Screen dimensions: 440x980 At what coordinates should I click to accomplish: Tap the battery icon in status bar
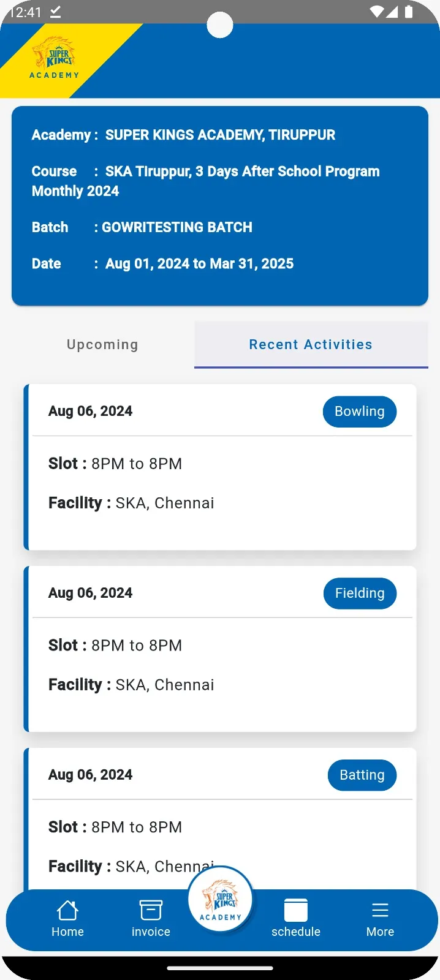[x=409, y=12]
